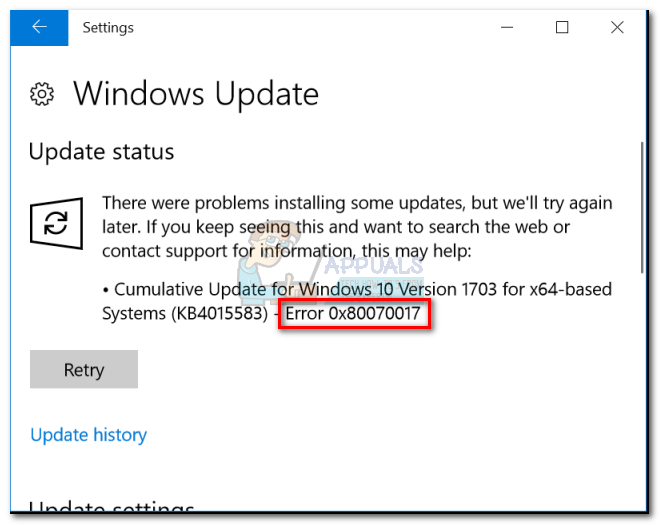
Task: Click the Windows Update page heading
Action: (195, 94)
